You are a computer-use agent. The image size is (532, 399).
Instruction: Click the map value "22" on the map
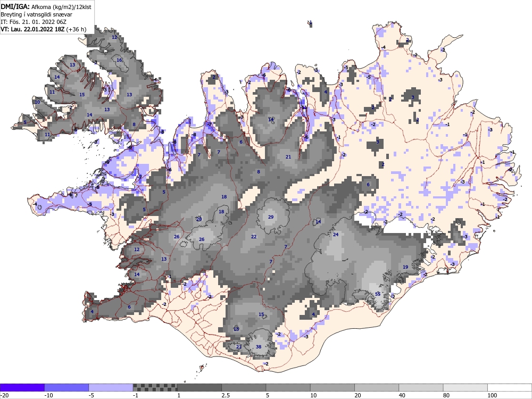tap(254, 237)
